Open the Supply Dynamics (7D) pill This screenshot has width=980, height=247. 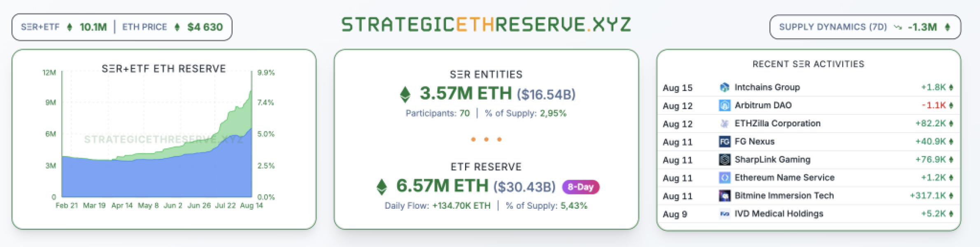pyautogui.click(x=865, y=27)
